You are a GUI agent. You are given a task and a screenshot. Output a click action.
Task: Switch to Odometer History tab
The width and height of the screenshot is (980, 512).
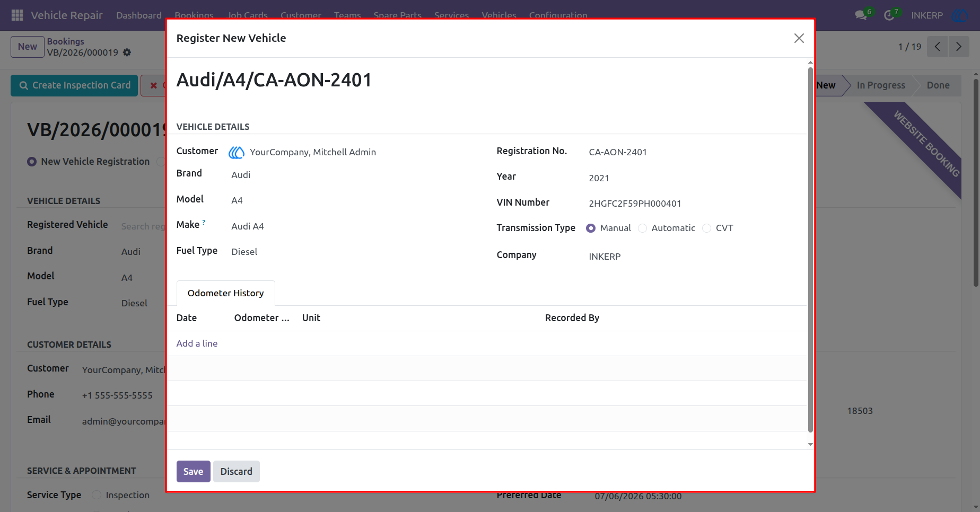point(226,293)
